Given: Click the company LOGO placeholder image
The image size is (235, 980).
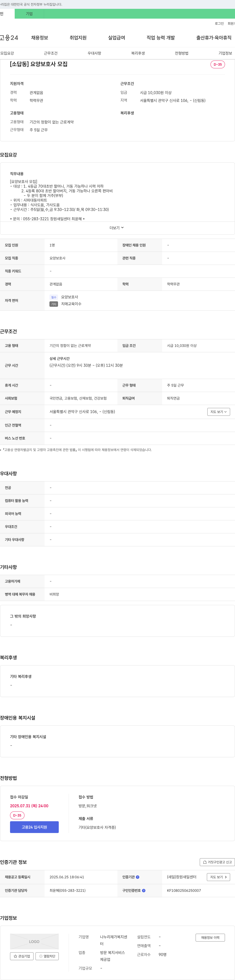Looking at the screenshot, I should [x=34, y=941].
